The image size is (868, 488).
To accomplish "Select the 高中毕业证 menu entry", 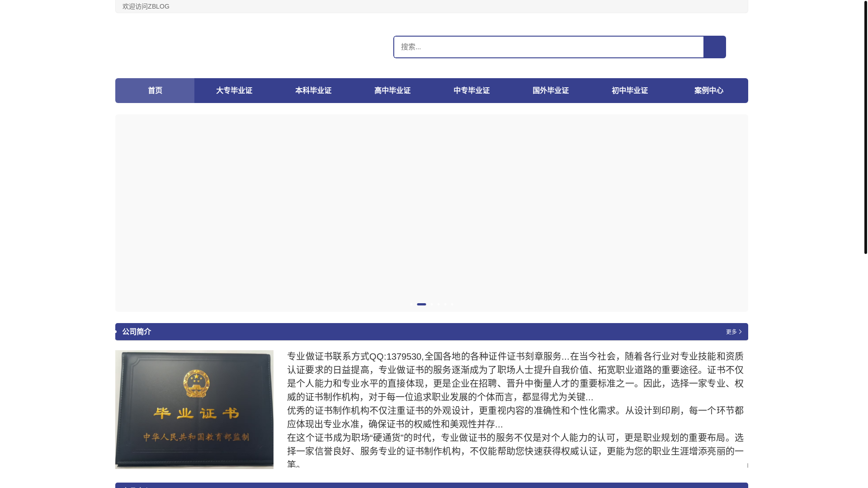I will (392, 90).
